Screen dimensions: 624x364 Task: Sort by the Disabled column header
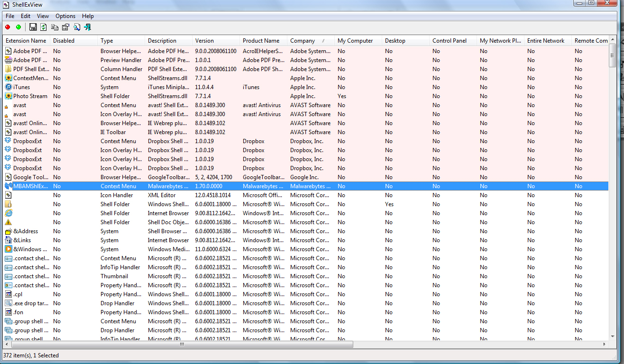pos(74,41)
